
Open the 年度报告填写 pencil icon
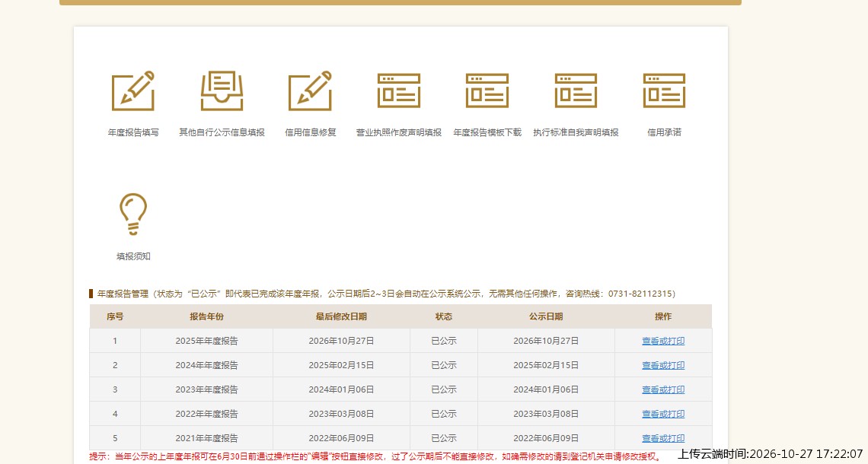132,91
